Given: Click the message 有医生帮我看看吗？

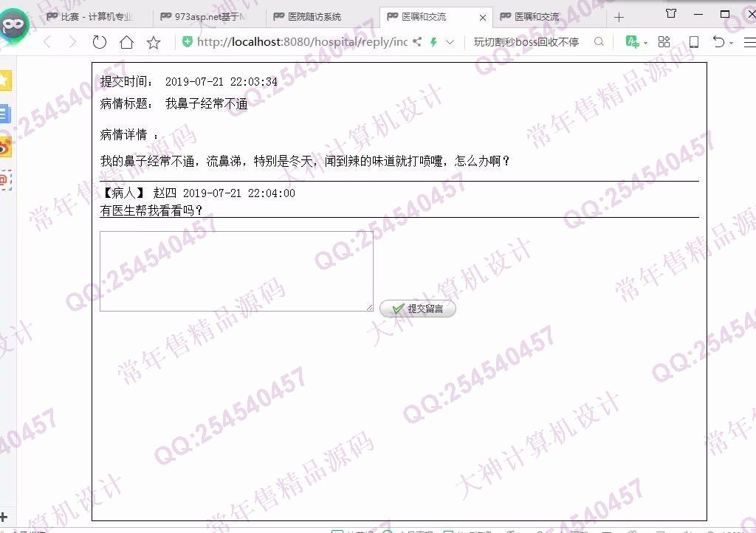Looking at the screenshot, I should (151, 210).
